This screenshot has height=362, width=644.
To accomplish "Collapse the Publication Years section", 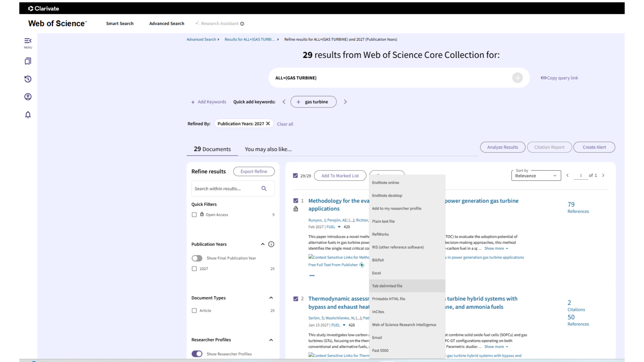I will coord(263,244).
